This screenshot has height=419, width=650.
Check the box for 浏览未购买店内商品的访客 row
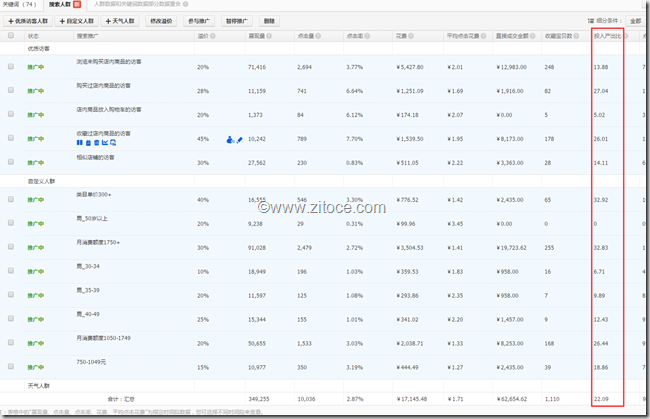tap(11, 66)
